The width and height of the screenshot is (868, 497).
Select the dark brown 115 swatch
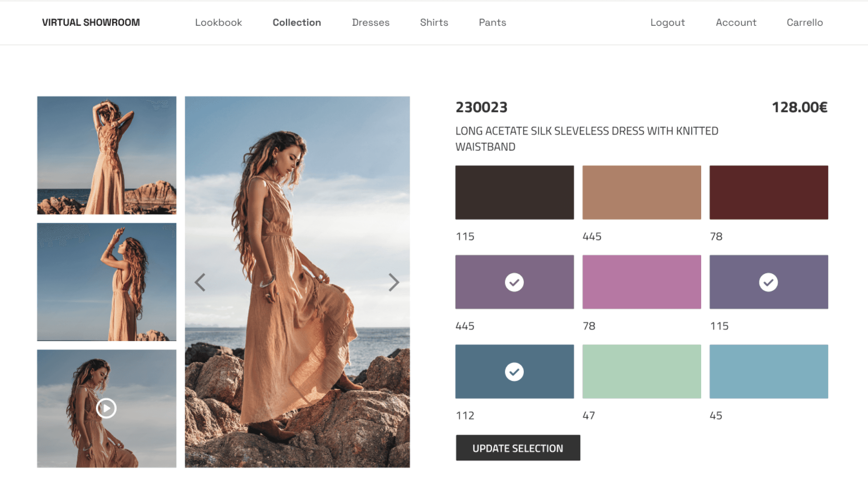(x=514, y=192)
